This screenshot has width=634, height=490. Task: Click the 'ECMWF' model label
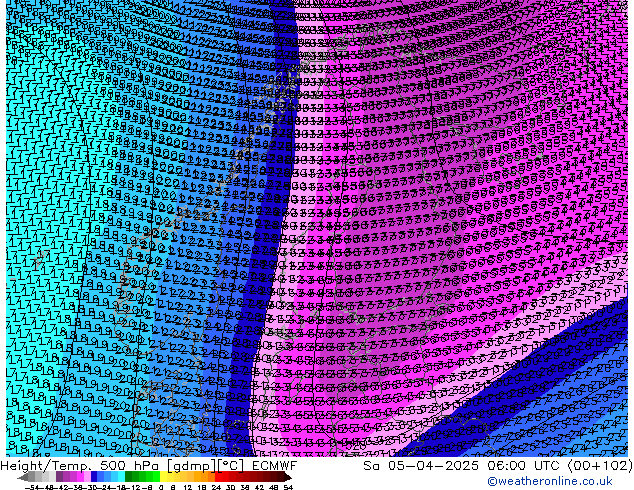(275, 466)
